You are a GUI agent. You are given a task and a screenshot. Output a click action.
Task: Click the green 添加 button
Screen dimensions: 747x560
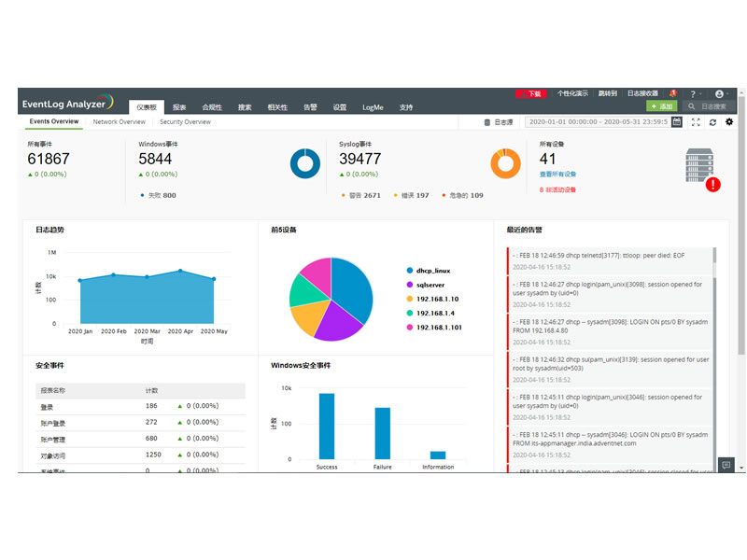(661, 107)
